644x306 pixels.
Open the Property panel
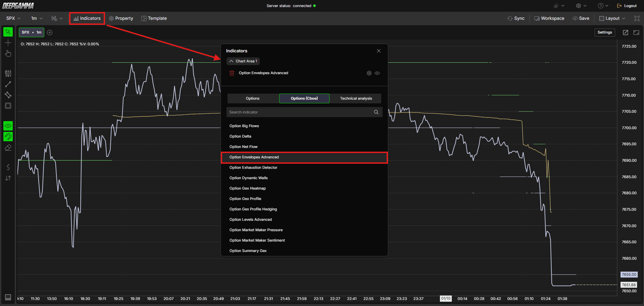[121, 18]
